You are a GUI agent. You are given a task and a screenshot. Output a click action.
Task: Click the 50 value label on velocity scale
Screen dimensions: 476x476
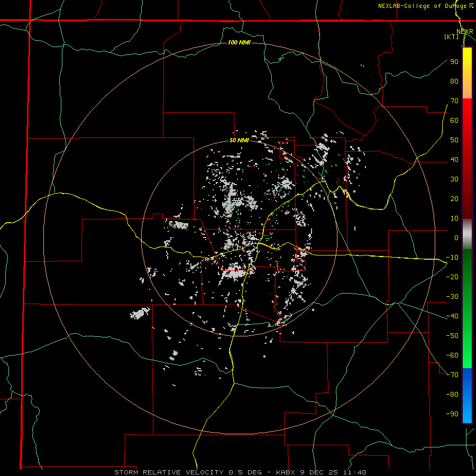click(x=454, y=140)
